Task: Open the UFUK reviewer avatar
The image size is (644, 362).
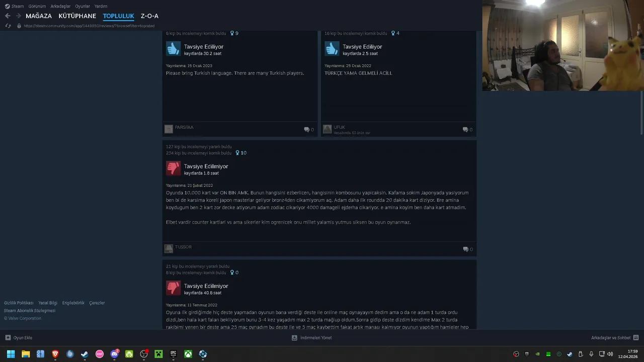Action: tap(328, 129)
